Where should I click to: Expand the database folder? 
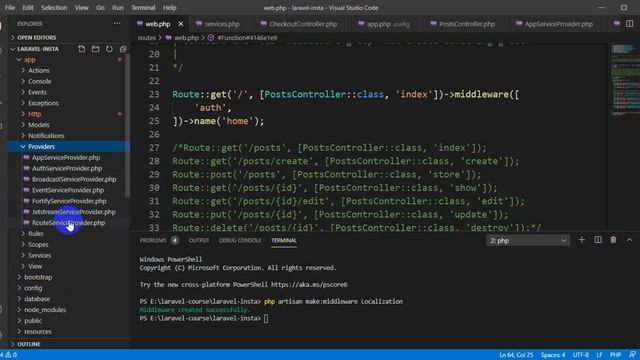37,299
